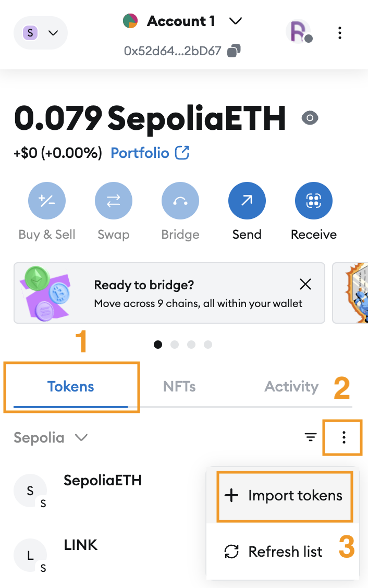This screenshot has width=368, height=588.
Task: Switch to the Activity tab
Action: [291, 387]
